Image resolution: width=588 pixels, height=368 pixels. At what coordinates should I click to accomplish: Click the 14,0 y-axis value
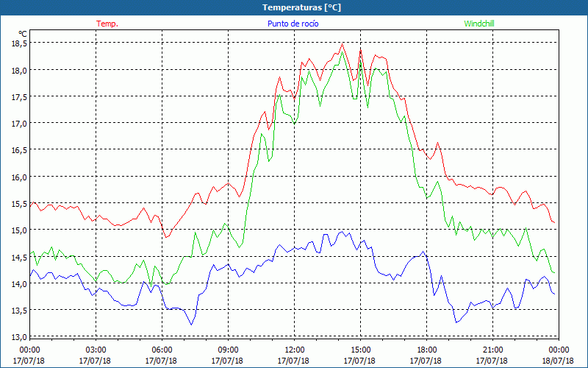pyautogui.click(x=19, y=284)
